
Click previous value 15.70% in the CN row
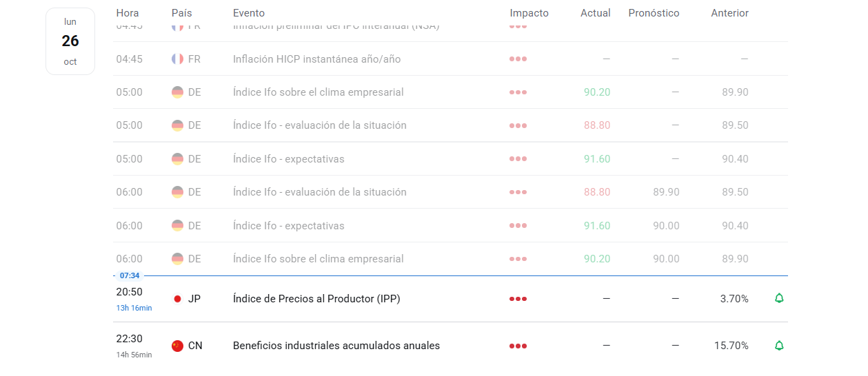[x=731, y=346]
